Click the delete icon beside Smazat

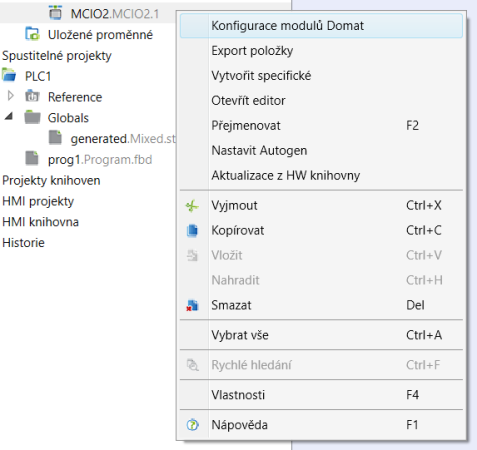point(192,305)
